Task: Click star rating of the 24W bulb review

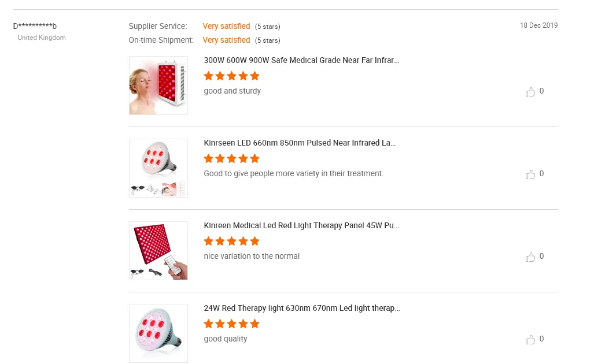Action: tap(231, 324)
